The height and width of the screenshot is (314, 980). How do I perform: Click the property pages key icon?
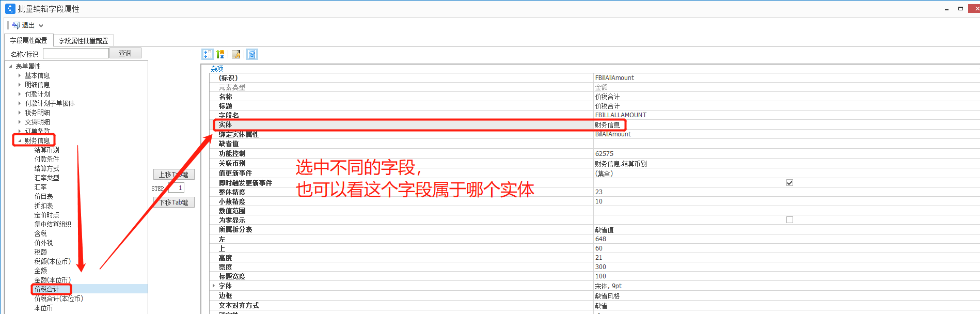click(x=236, y=54)
